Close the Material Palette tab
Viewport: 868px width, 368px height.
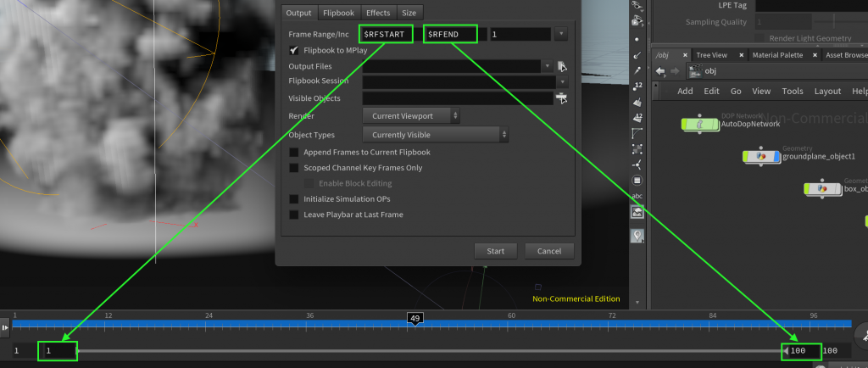point(815,55)
